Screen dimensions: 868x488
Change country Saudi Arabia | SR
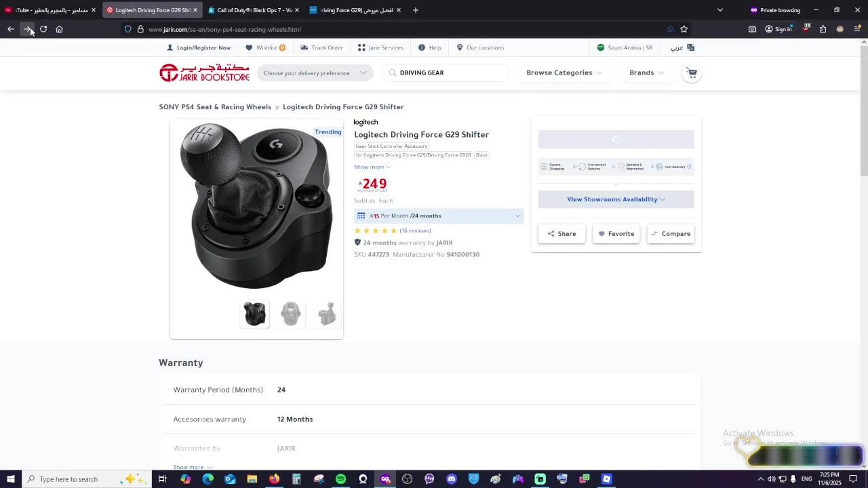[x=625, y=47]
